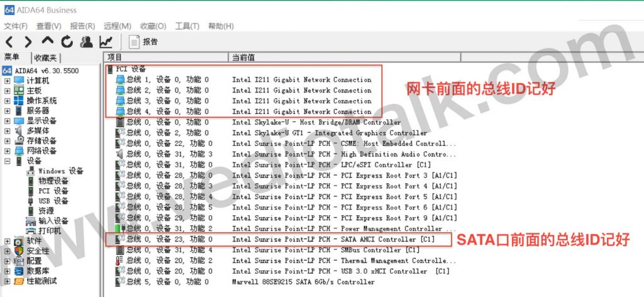Open the user/person toolbar icon
The image size is (644, 297).
(x=86, y=42)
